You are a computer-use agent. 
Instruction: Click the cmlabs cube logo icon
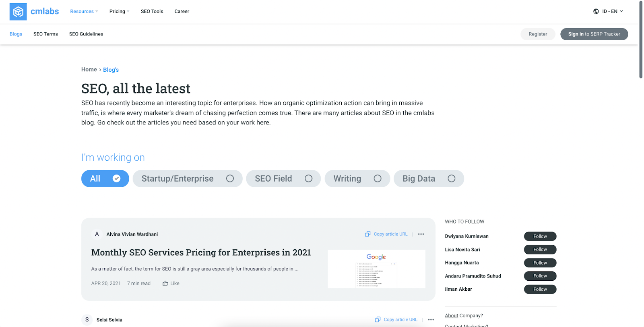coord(18,12)
